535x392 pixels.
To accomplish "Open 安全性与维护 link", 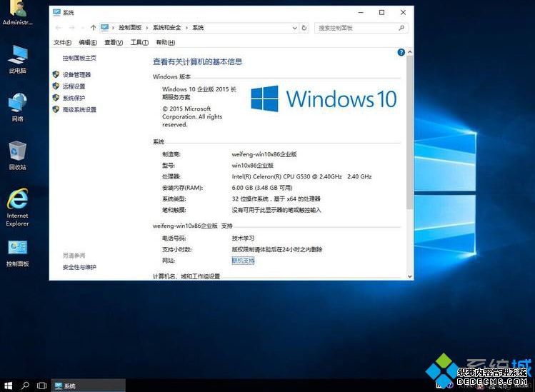I will click(79, 267).
